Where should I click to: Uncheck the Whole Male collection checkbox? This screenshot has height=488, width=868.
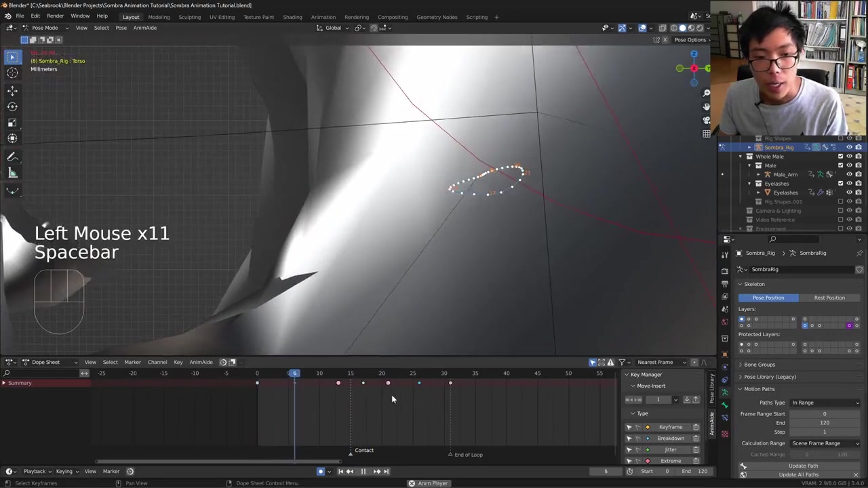coord(841,157)
